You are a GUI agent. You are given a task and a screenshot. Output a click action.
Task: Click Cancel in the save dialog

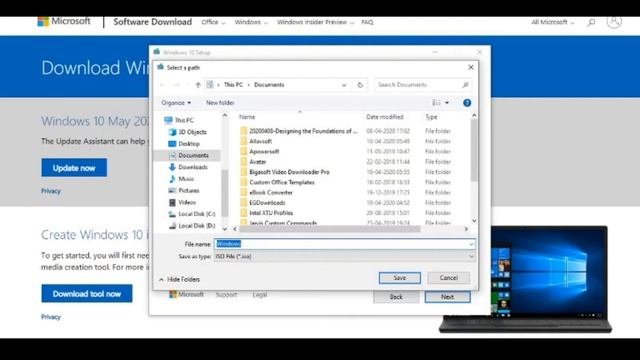tap(448, 278)
